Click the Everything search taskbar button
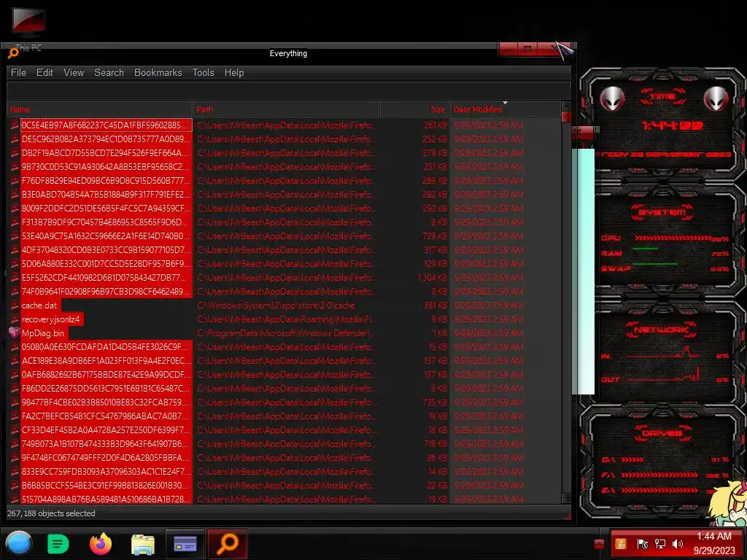This screenshot has height=560, width=747. tap(228, 543)
